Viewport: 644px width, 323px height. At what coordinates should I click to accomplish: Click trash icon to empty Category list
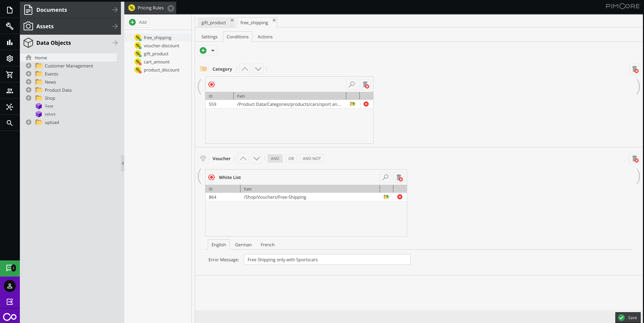click(365, 85)
